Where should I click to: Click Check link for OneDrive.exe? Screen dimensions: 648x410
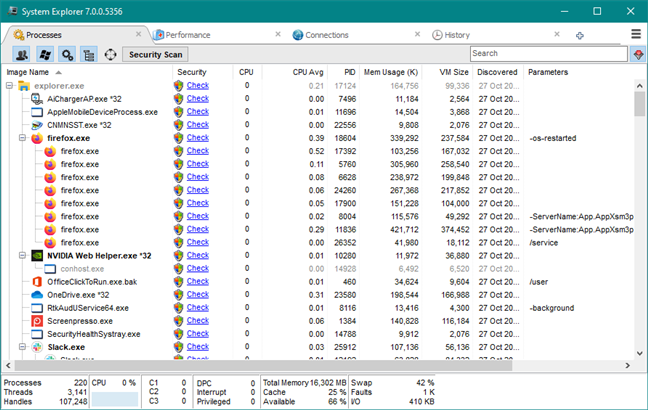198,295
